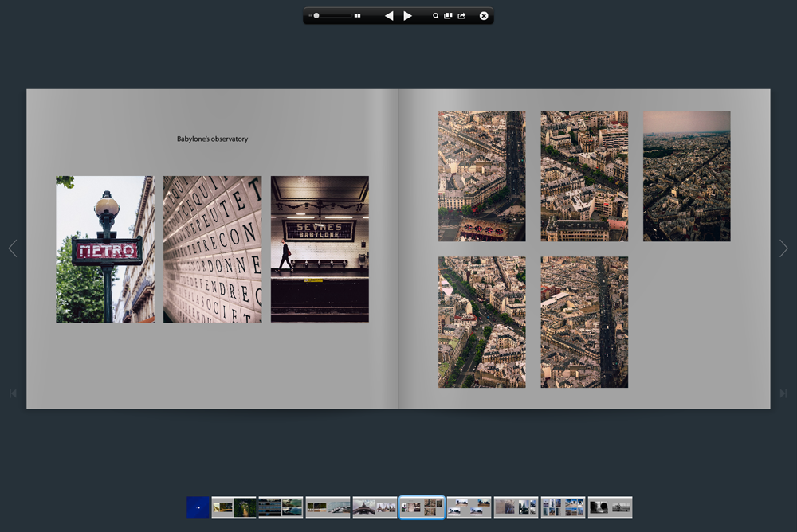Open the magnifier search tool

point(436,16)
